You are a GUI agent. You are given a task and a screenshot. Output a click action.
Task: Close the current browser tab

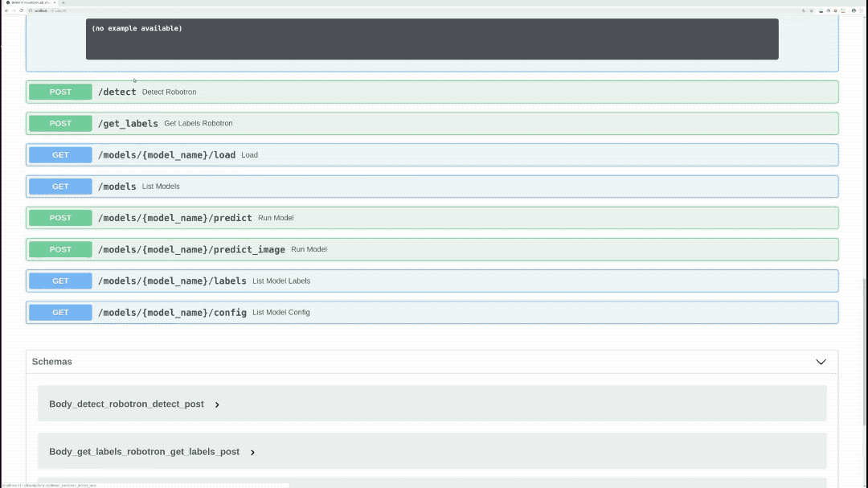pos(55,2)
